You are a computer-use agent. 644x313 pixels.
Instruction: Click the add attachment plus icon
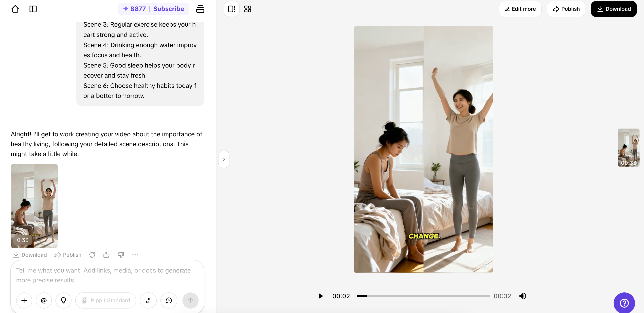click(x=24, y=300)
